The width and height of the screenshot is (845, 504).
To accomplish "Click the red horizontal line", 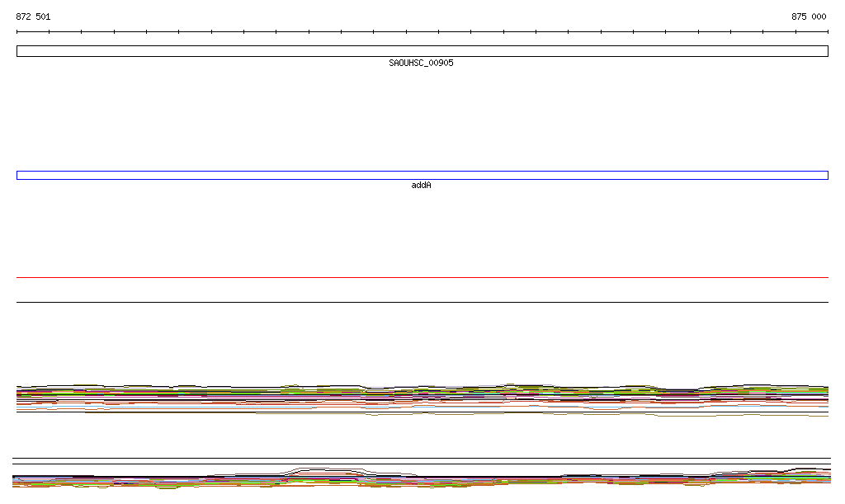I will click(x=422, y=278).
